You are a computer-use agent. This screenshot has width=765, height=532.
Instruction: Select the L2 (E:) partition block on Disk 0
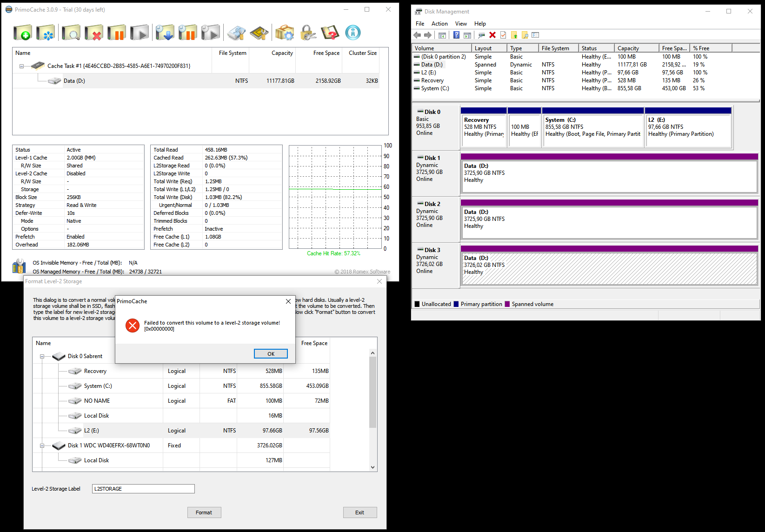(x=689, y=127)
